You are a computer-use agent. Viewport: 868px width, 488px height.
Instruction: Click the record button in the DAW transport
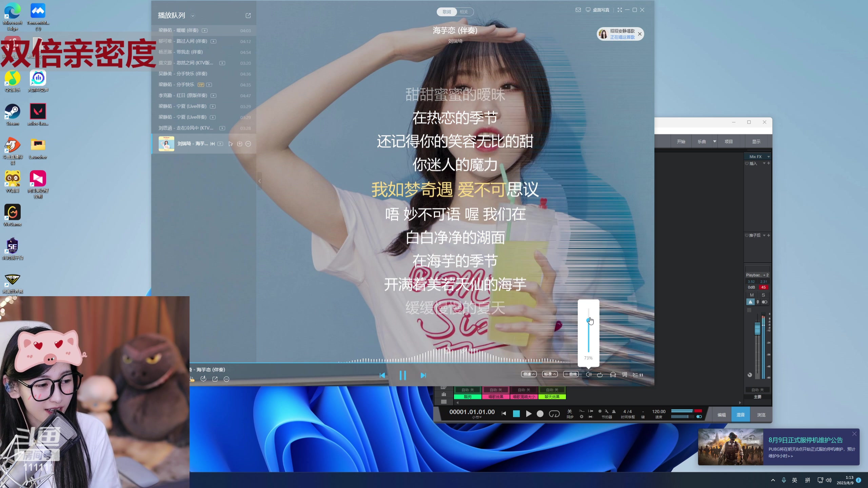540,413
